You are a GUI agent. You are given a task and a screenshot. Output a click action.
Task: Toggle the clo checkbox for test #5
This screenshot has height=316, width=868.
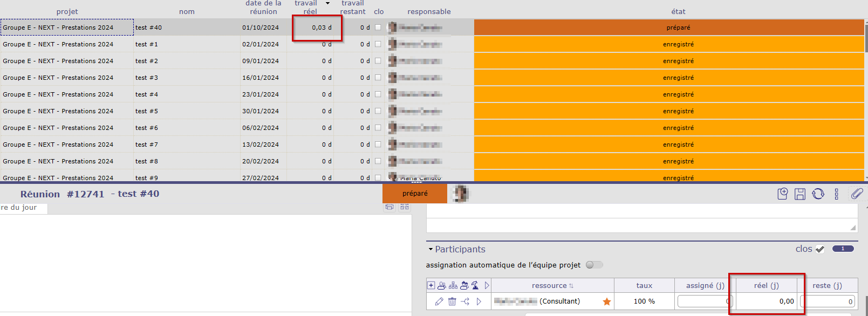point(378,111)
